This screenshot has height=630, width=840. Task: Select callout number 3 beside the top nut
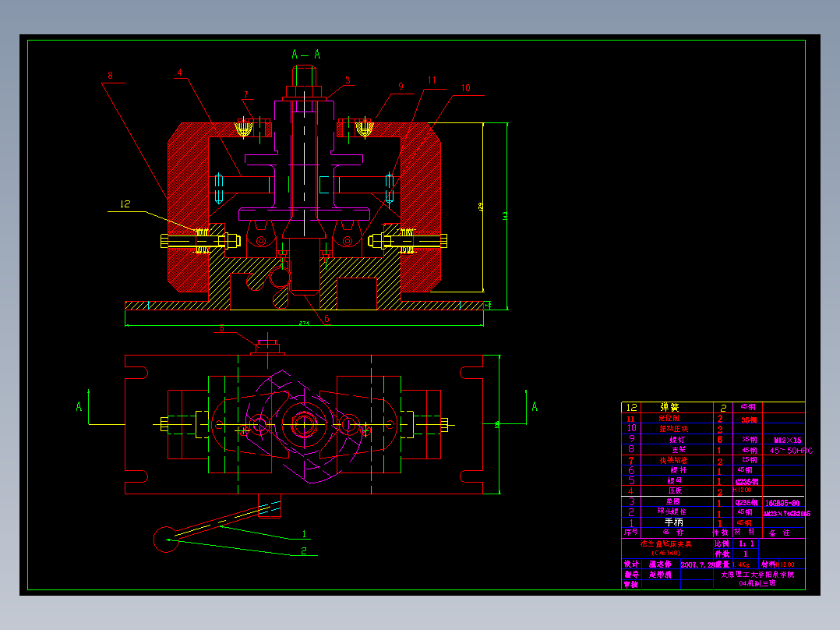coord(348,80)
